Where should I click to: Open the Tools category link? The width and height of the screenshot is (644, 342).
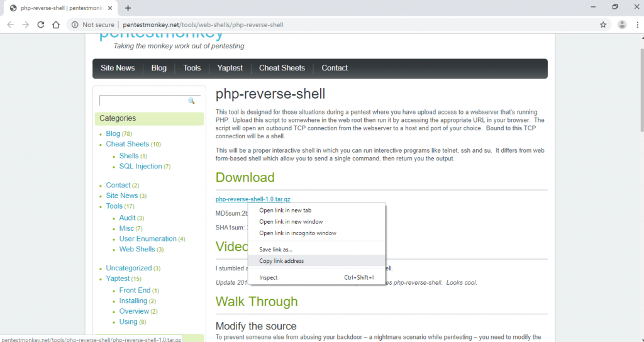point(114,206)
